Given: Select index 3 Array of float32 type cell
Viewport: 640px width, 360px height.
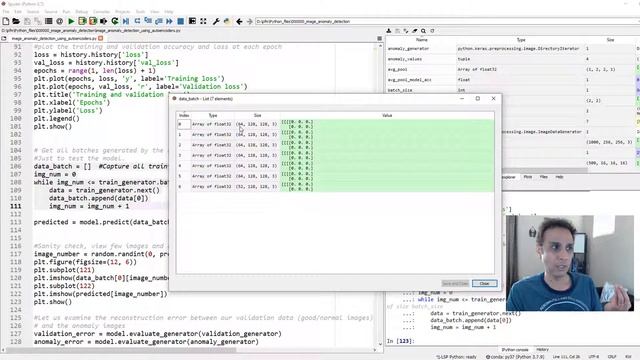Looking at the screenshot, I should coord(212,156).
